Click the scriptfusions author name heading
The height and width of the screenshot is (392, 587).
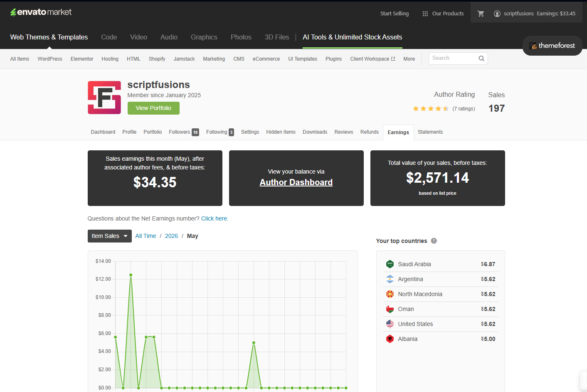158,85
